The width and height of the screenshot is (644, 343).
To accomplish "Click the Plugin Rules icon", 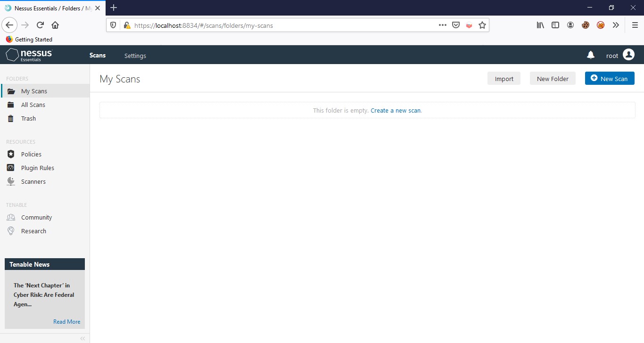I will [x=11, y=168].
